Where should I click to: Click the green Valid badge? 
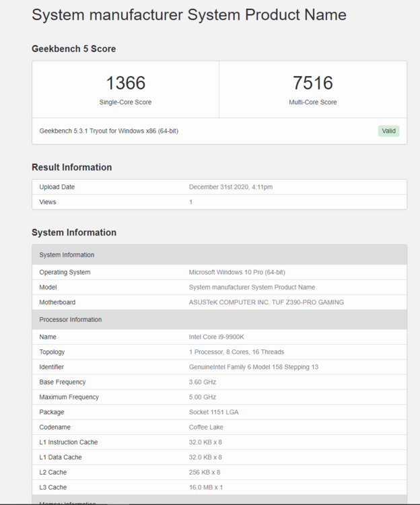point(388,131)
